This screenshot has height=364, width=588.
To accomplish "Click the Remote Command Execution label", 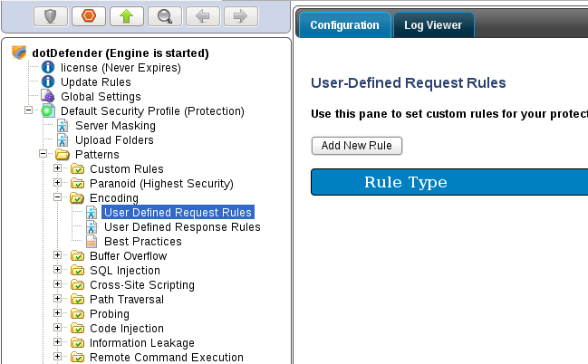I will [x=167, y=358].
